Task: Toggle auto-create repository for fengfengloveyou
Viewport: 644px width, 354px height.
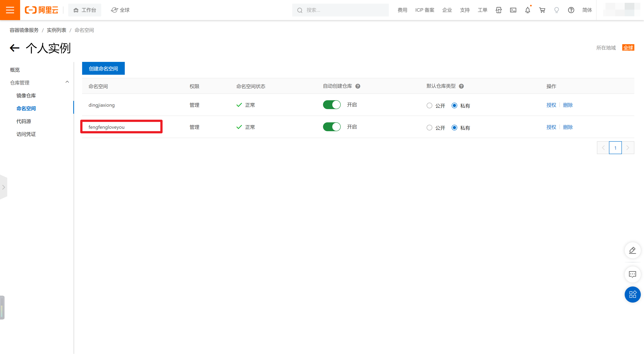Action: point(331,127)
